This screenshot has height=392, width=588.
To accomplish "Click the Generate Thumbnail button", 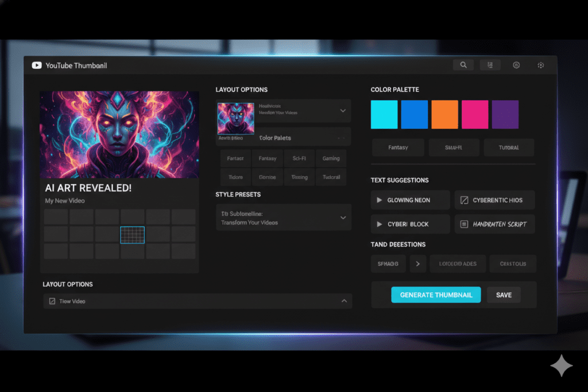I will click(x=436, y=294).
